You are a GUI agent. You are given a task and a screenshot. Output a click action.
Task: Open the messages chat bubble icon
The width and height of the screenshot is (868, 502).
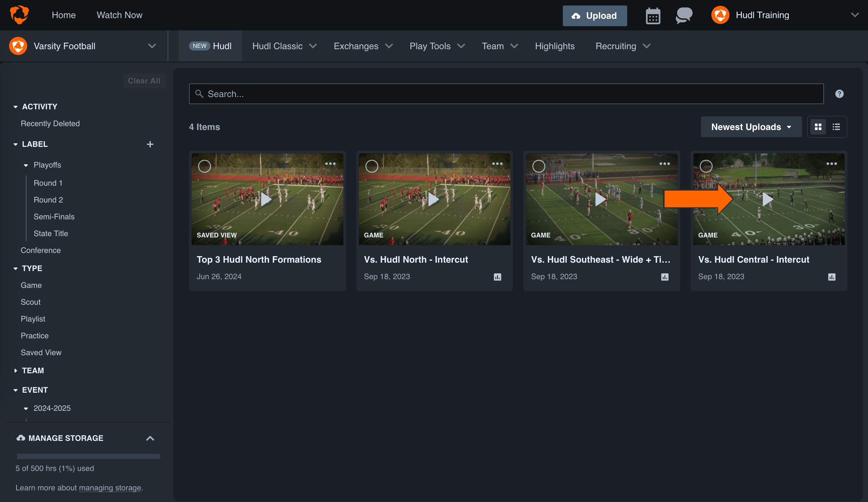(684, 15)
